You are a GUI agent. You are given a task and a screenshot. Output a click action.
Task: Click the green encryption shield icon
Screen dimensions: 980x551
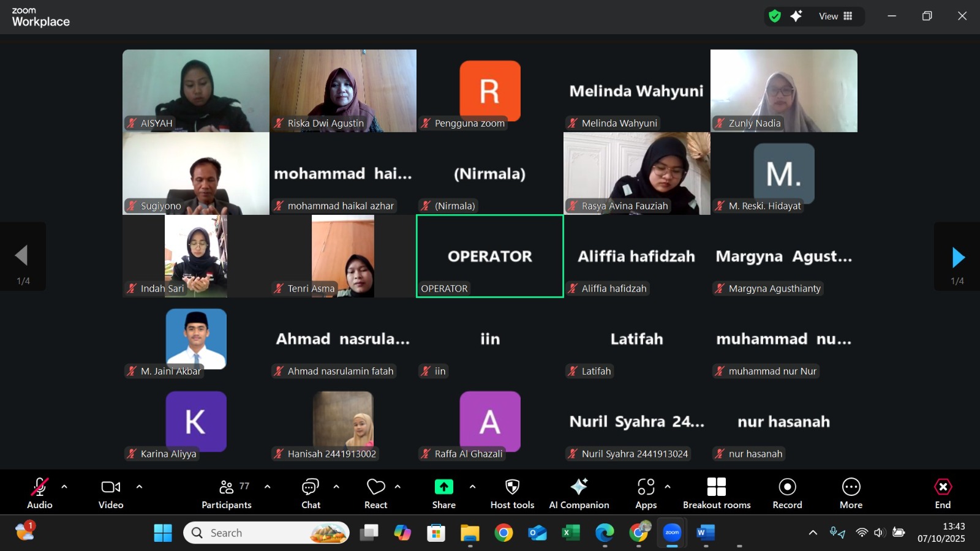tap(775, 17)
